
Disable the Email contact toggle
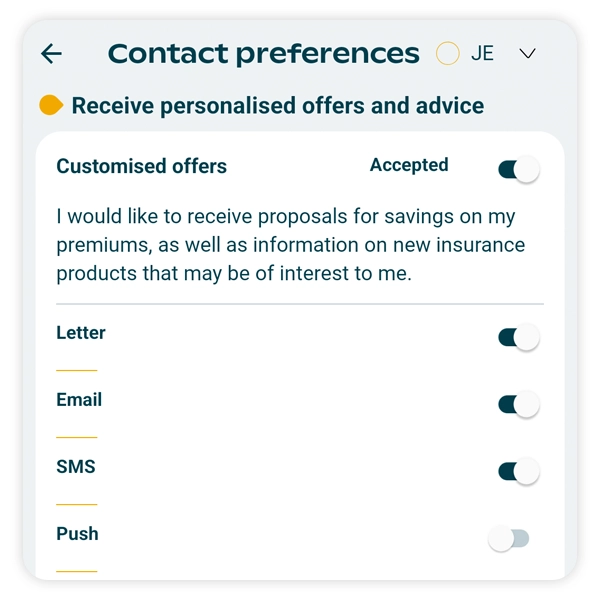point(518,405)
